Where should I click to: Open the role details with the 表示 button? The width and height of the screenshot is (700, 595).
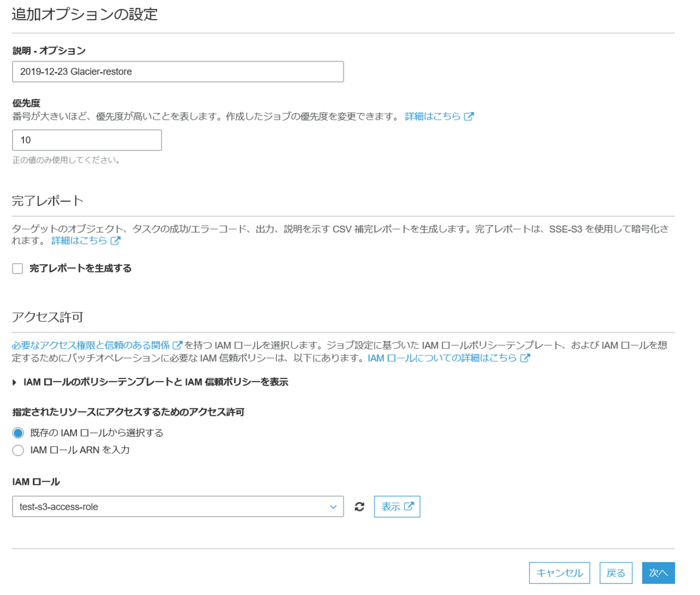(x=395, y=506)
